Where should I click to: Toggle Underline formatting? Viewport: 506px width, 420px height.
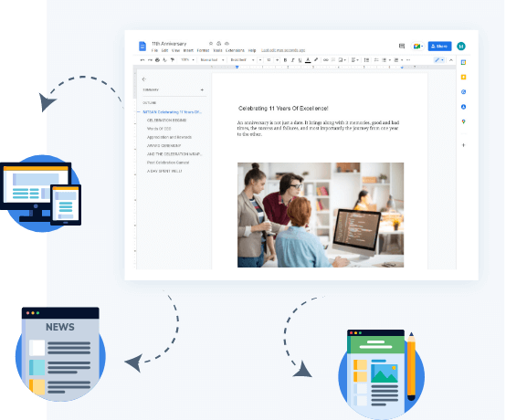[300, 60]
